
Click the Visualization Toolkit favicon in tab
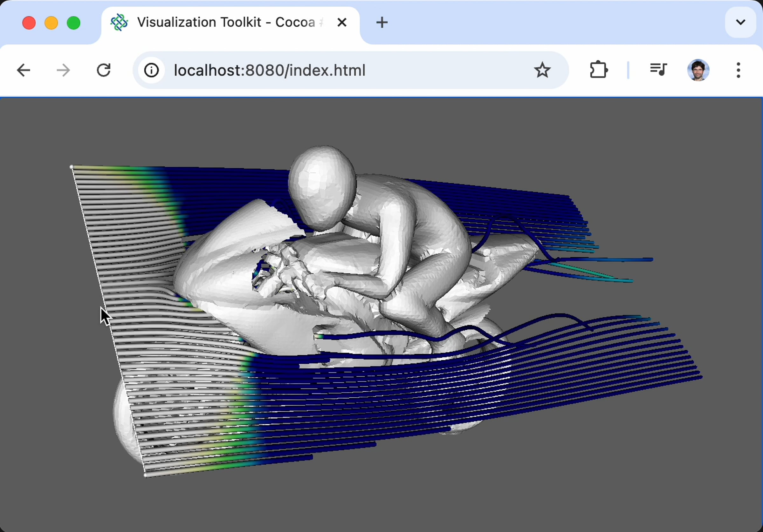(119, 23)
